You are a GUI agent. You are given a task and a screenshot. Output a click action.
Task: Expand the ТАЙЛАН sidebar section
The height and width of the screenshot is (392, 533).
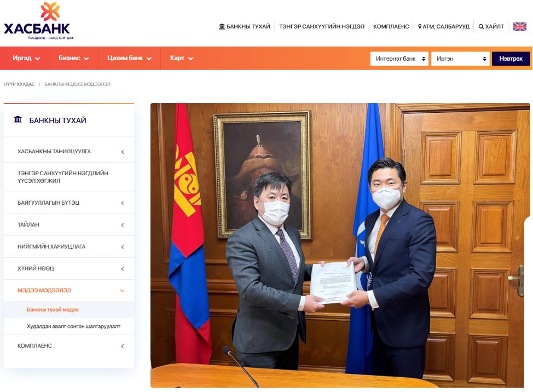123,225
